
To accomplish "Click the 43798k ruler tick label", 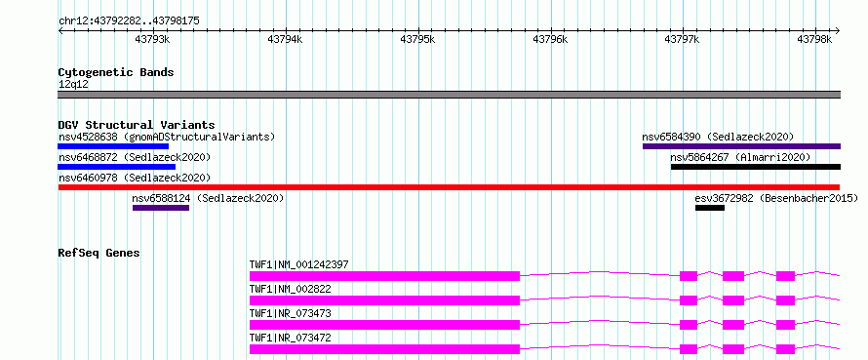I will [x=815, y=39].
